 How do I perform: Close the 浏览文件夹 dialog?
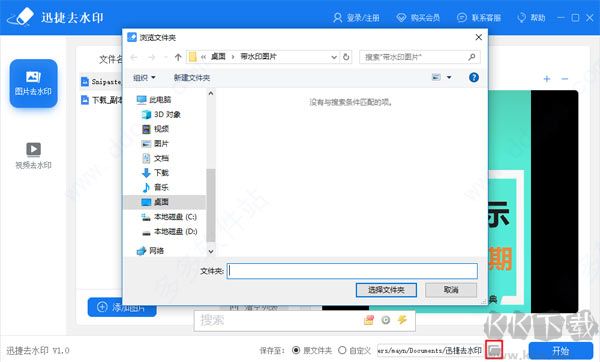[x=479, y=37]
